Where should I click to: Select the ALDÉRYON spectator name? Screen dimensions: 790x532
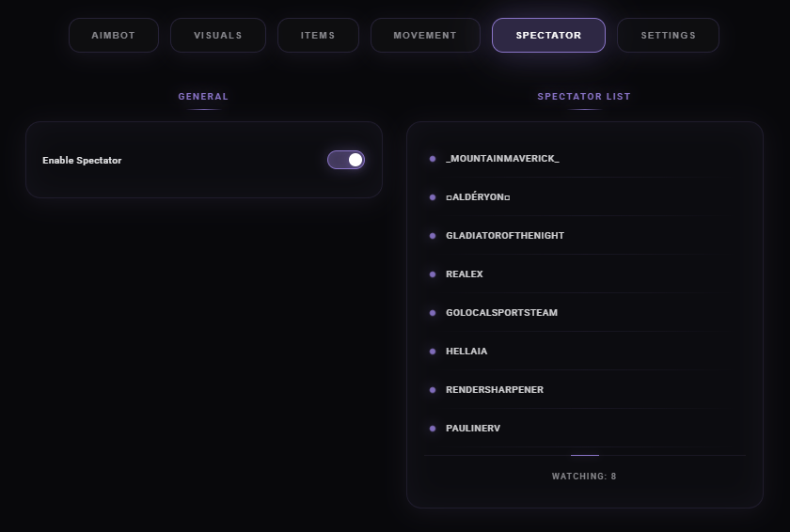[x=478, y=197]
